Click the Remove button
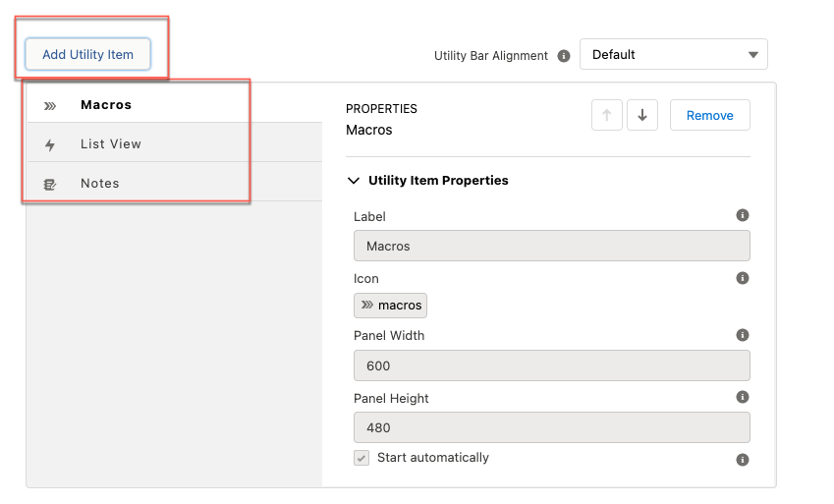 point(709,115)
